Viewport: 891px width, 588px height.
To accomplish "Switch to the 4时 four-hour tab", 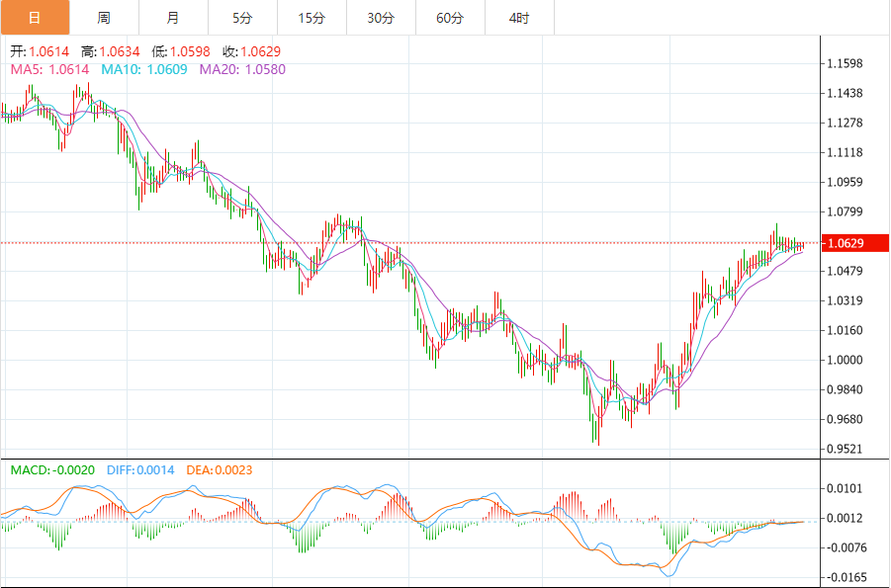I will coord(519,18).
